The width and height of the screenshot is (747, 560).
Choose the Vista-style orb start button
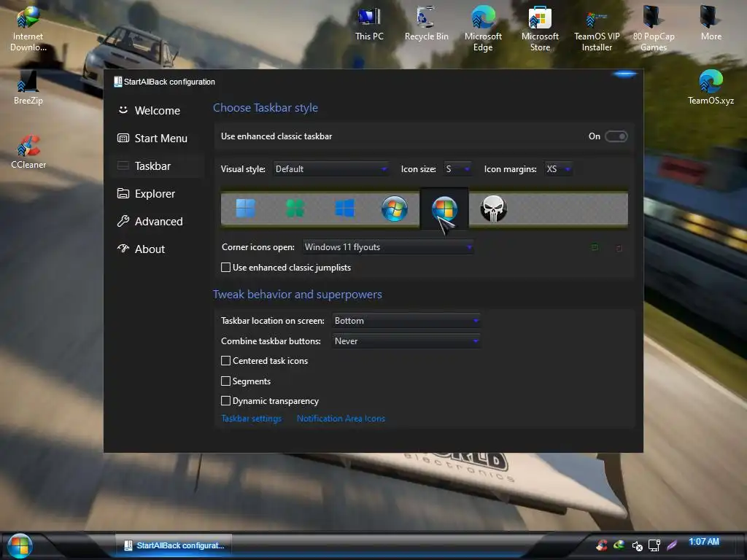tap(444, 209)
